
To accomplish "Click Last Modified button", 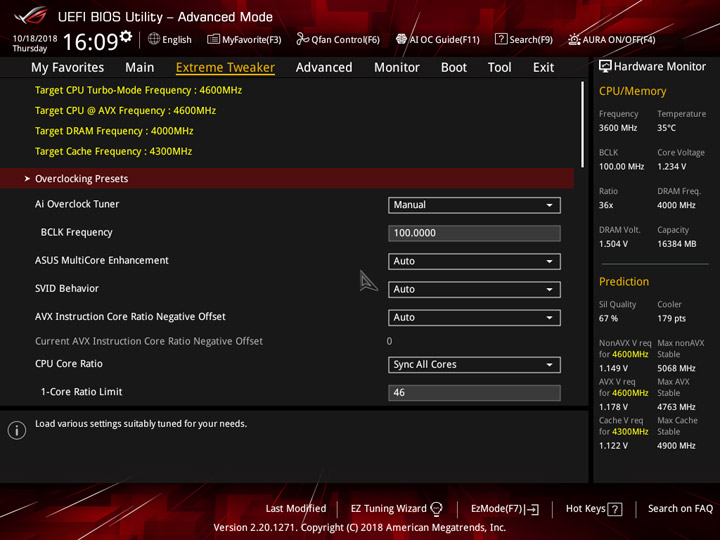I will coord(296,509).
